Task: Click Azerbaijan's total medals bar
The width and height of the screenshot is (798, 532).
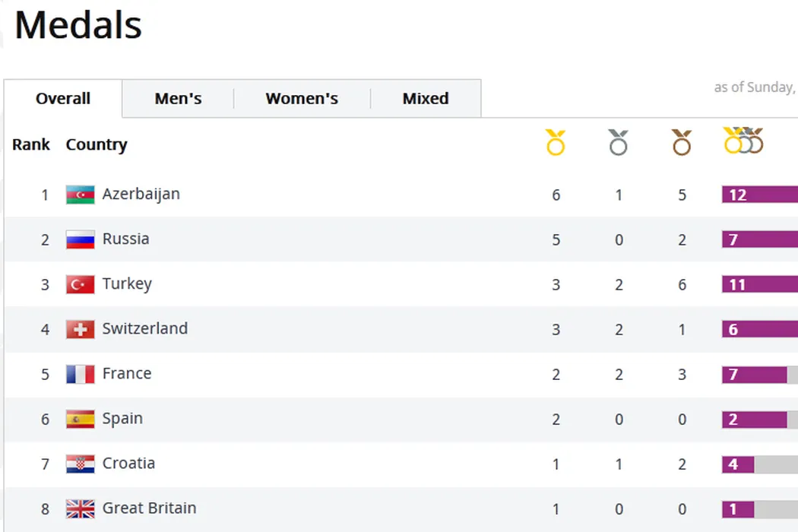Action: coord(759,195)
